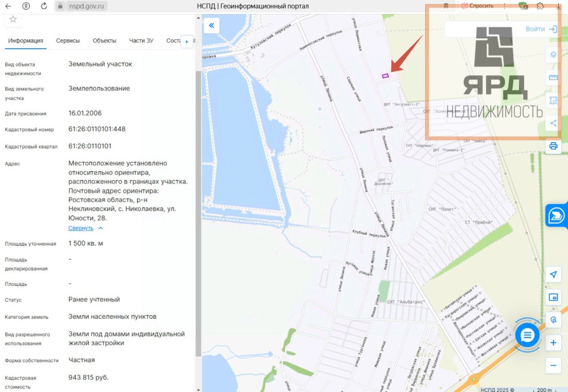Click the purple parcel outline on the map

point(385,76)
